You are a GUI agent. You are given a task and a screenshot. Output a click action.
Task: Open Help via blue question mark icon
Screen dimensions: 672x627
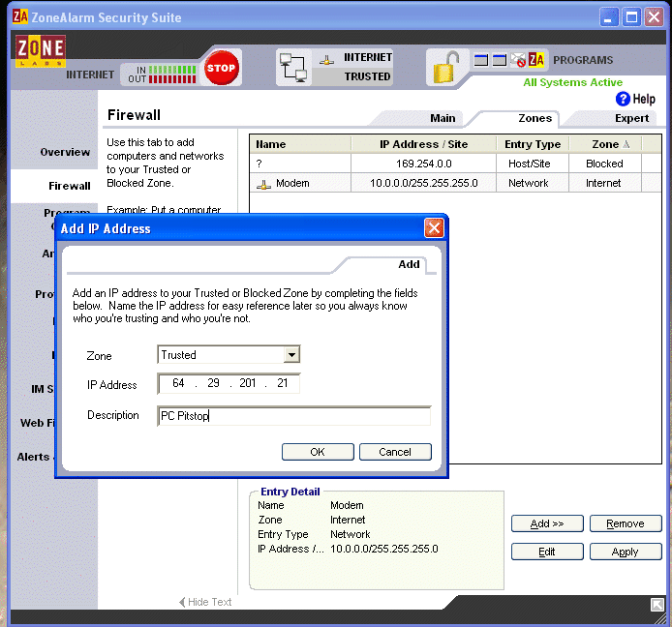(x=624, y=99)
